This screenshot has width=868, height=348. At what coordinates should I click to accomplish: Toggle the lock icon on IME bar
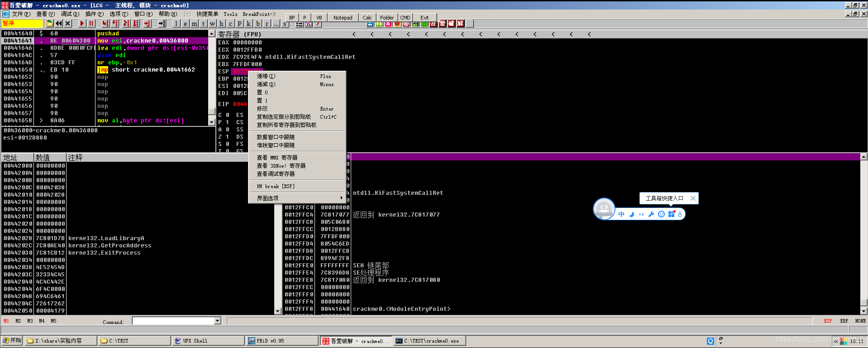click(x=680, y=214)
